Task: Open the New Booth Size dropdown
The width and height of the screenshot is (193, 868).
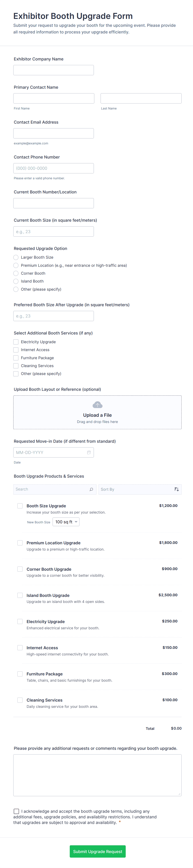Action: click(x=66, y=522)
